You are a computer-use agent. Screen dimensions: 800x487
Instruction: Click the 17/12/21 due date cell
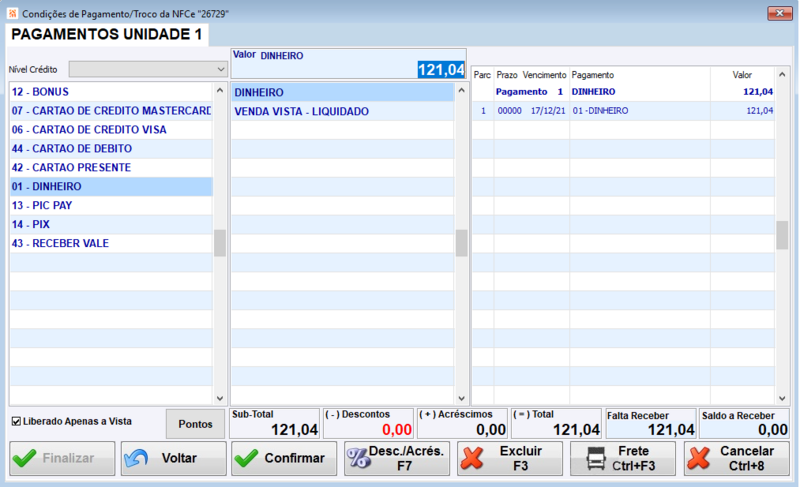click(548, 111)
